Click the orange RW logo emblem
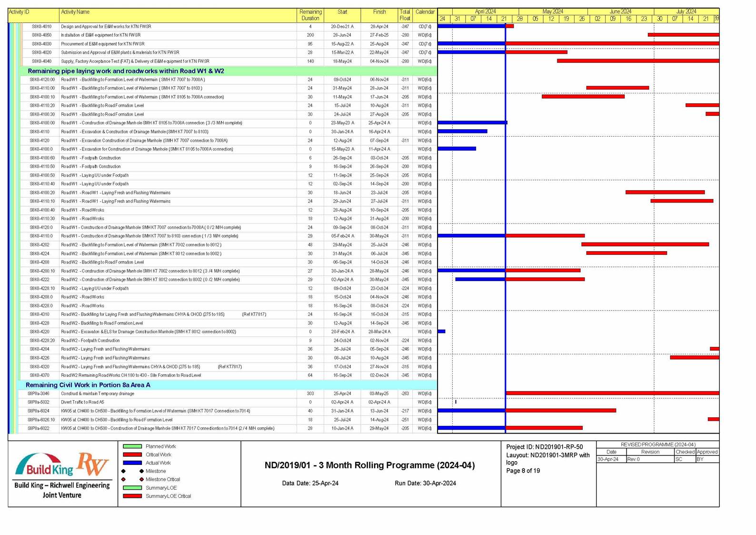 click(x=93, y=464)
